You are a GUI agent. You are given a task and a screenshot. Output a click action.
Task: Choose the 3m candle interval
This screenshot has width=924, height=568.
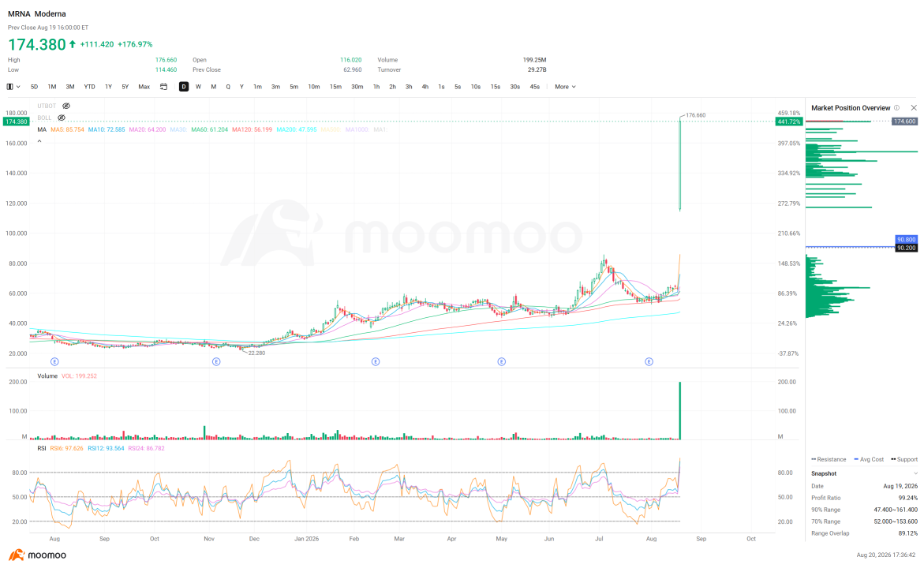pos(275,87)
